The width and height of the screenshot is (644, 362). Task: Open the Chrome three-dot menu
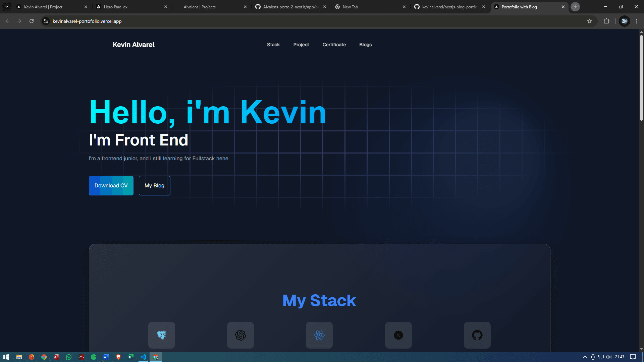point(637,21)
